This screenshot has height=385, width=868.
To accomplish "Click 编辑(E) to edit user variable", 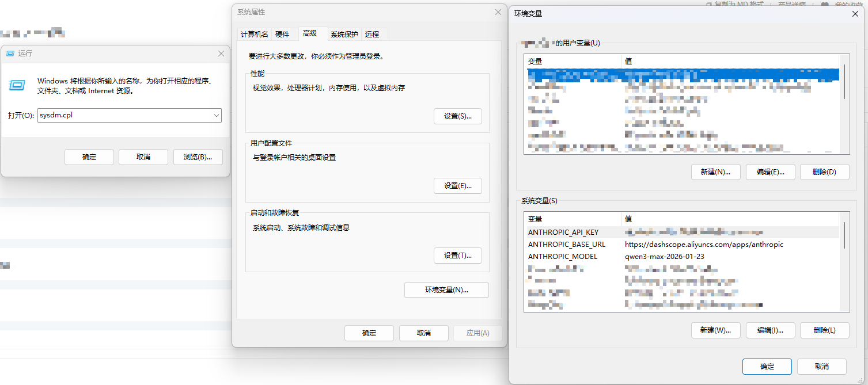I will tap(770, 171).
